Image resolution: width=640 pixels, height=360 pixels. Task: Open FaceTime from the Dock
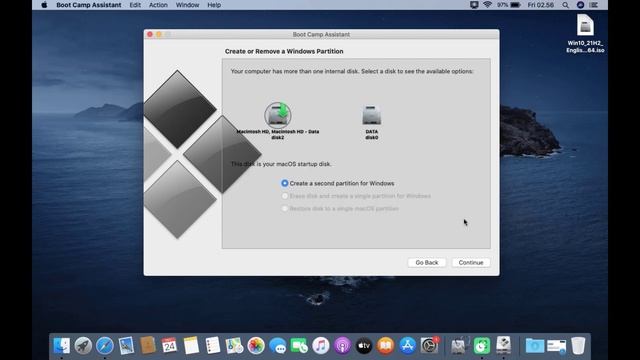[x=299, y=346]
